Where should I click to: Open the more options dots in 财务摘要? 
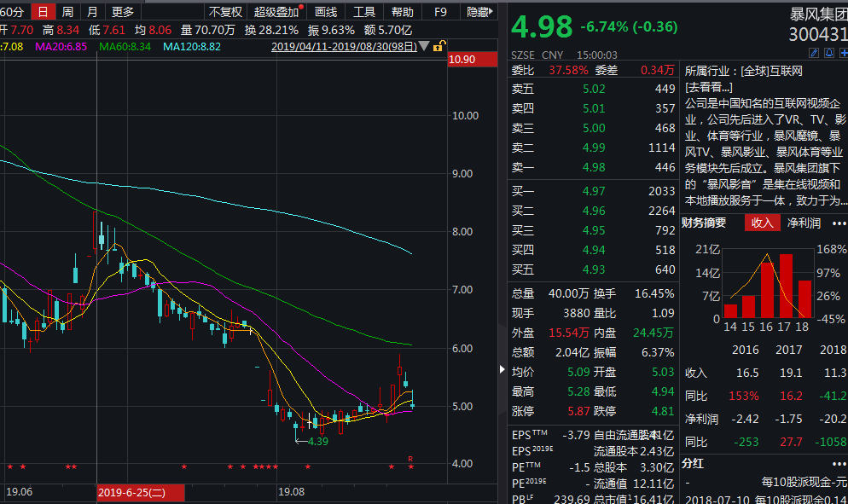(839, 223)
